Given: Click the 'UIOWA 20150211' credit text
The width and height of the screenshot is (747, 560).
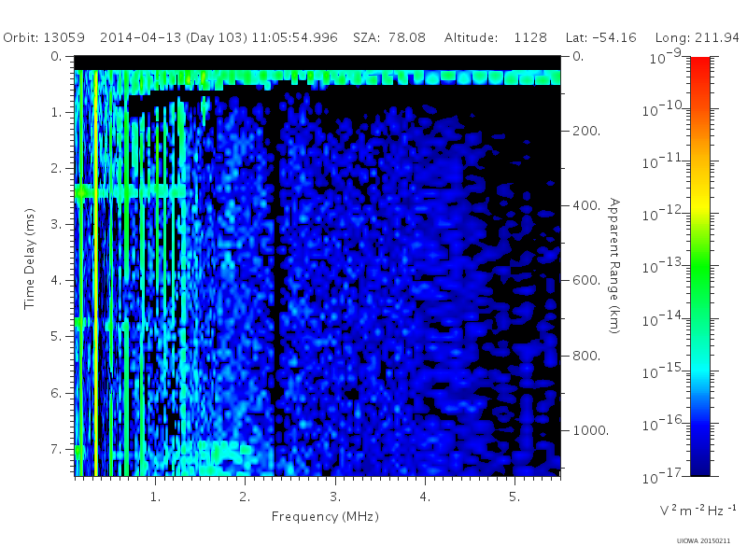Looking at the screenshot, I should pyautogui.click(x=703, y=541).
